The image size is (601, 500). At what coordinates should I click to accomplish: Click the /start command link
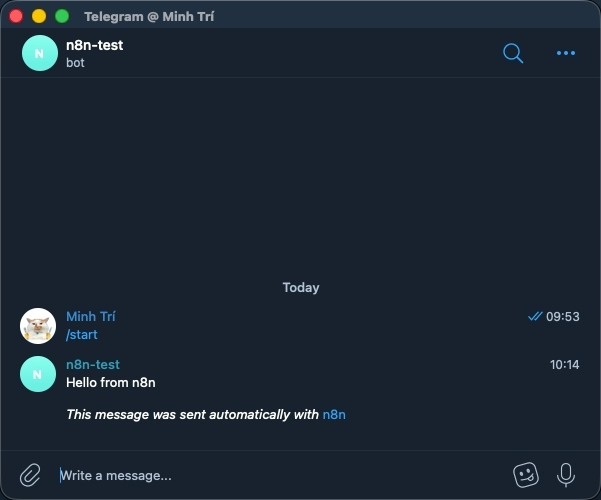(x=82, y=335)
